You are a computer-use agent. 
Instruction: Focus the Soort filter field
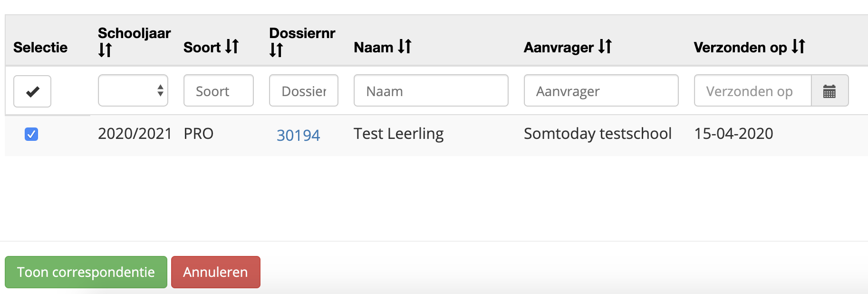[x=218, y=90]
